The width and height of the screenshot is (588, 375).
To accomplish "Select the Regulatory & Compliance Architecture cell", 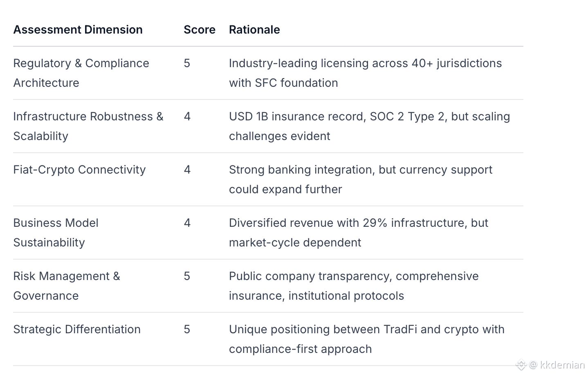I will pyautogui.click(x=81, y=73).
